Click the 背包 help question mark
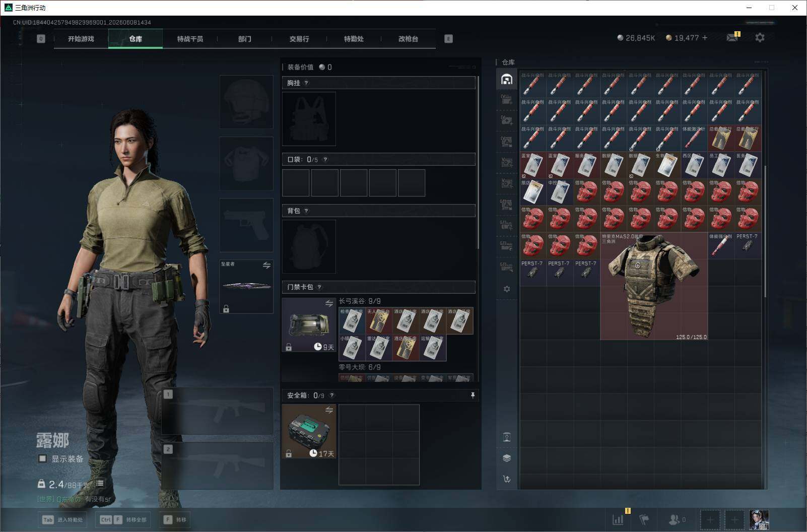807x532 pixels. [x=306, y=211]
